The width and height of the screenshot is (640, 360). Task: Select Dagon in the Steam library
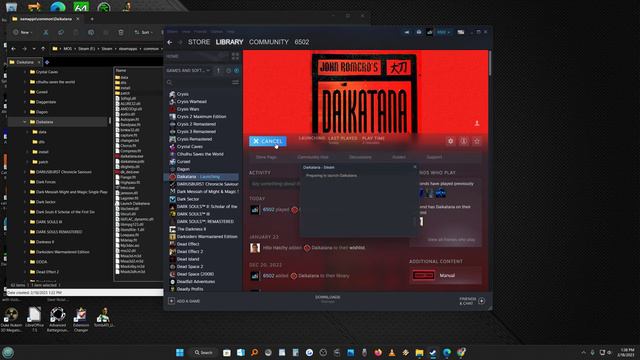coord(183,169)
